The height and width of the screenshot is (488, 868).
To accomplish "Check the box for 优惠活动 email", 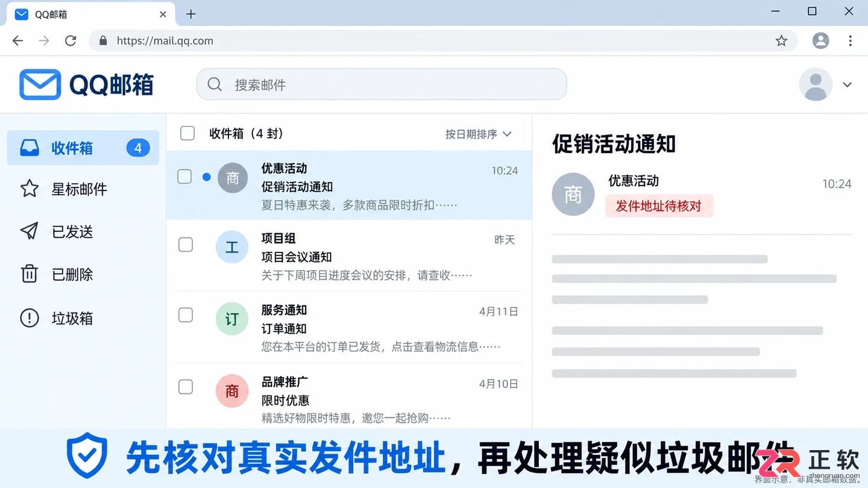I will (x=184, y=176).
